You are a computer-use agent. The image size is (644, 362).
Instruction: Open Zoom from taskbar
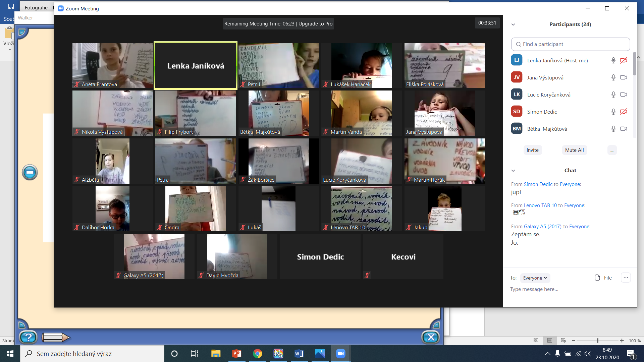point(340,354)
